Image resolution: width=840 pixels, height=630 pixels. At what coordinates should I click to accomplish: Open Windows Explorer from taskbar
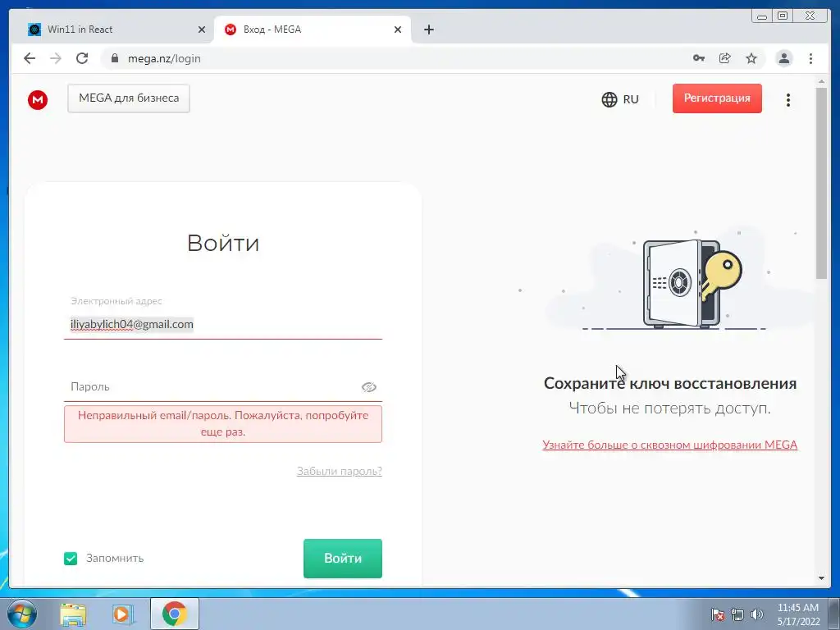tap(73, 614)
